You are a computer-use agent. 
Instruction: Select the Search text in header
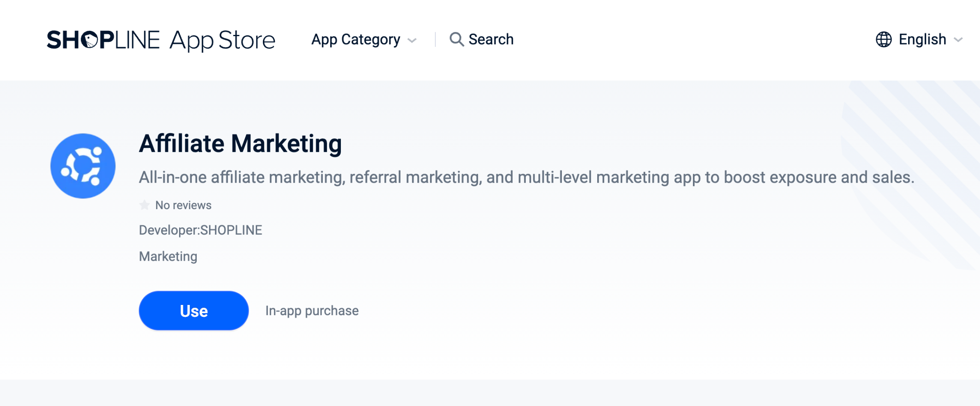point(491,39)
